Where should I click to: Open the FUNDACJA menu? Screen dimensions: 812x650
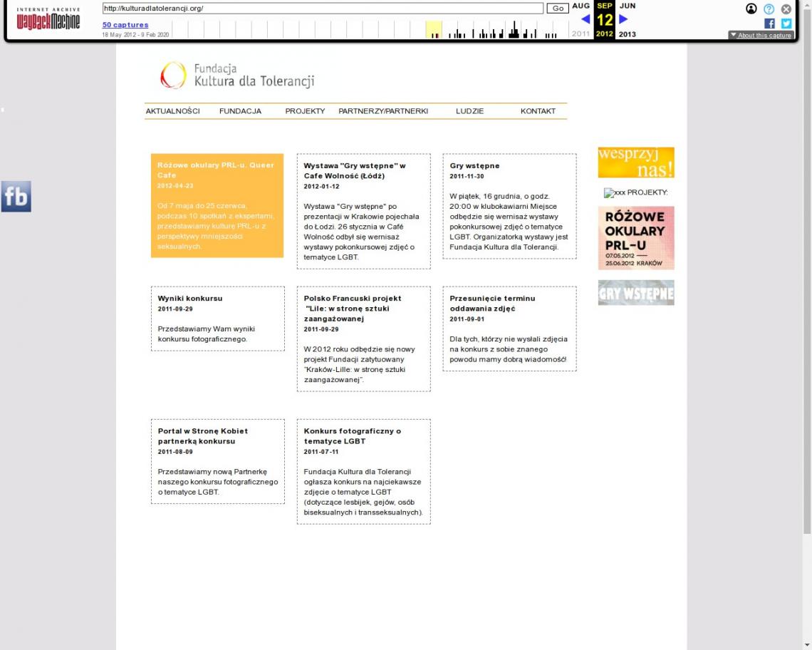[x=240, y=111]
